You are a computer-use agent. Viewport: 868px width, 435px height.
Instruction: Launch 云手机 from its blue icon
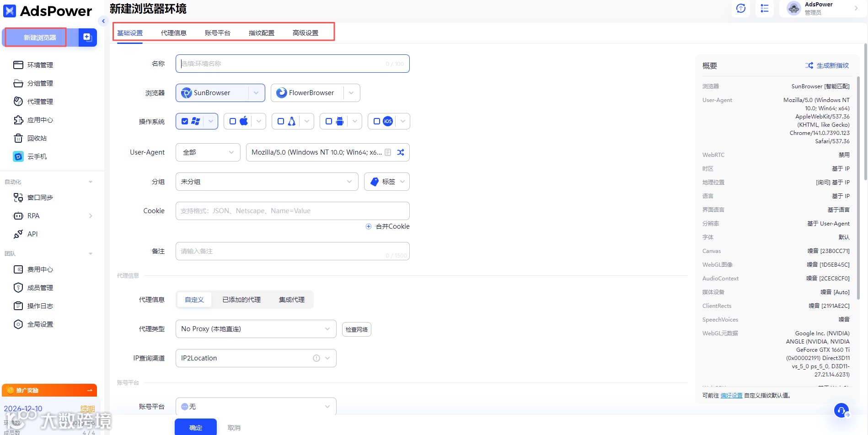(18, 156)
